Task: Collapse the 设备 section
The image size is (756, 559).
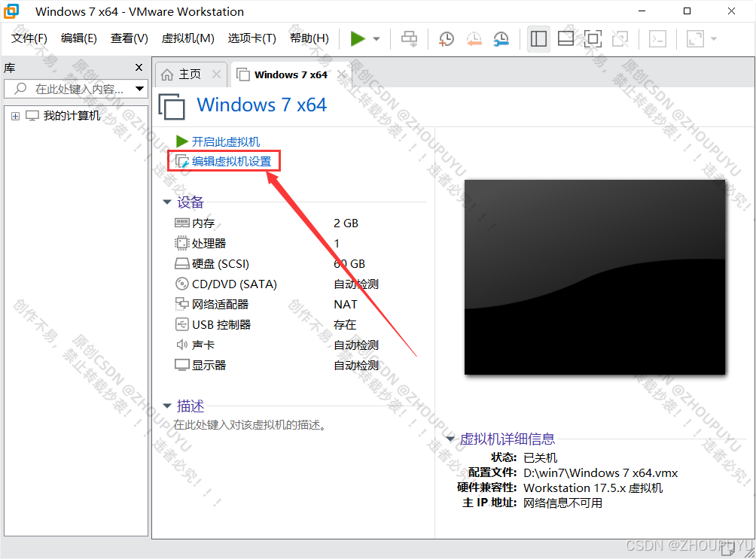Action: (x=167, y=202)
